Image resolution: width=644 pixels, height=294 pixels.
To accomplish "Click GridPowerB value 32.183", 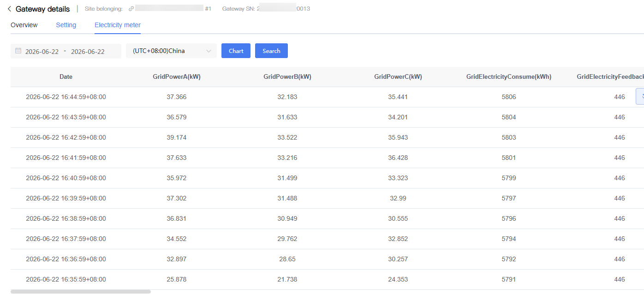I will [287, 97].
